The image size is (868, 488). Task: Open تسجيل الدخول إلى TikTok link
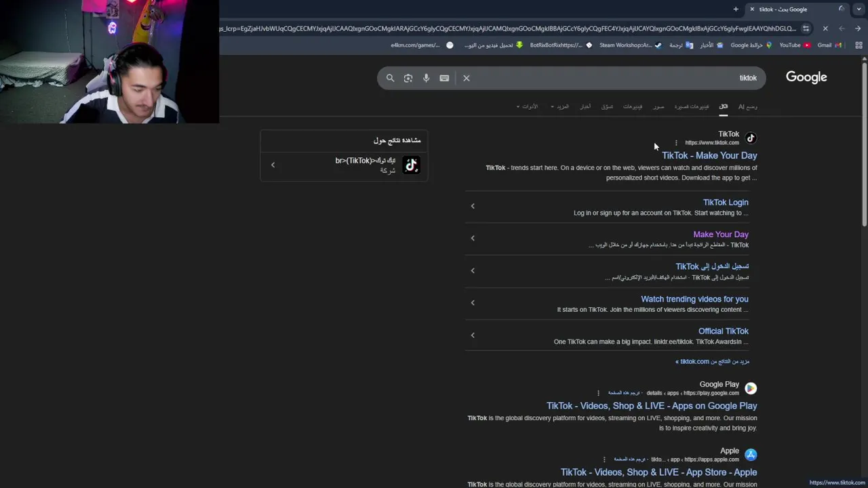pyautogui.click(x=712, y=266)
